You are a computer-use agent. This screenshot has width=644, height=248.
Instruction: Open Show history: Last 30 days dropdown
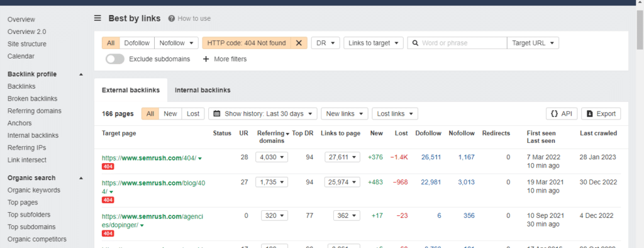(x=263, y=114)
